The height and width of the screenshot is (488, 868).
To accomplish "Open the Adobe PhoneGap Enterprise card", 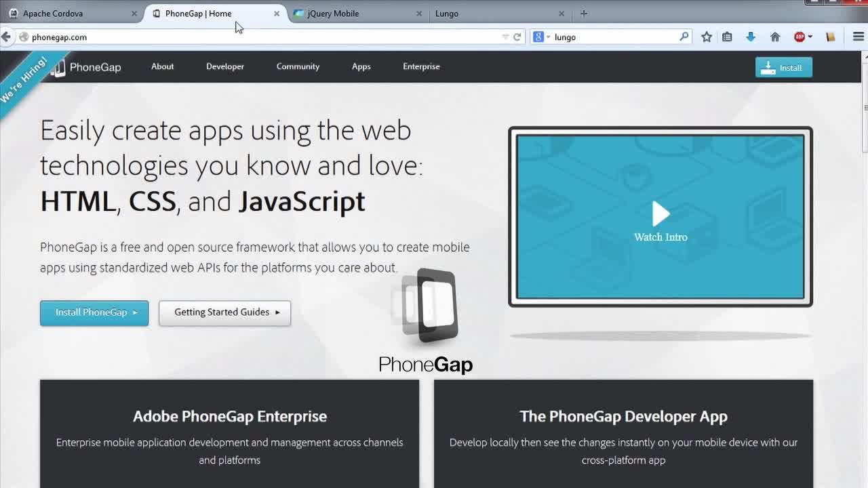I will (x=230, y=434).
